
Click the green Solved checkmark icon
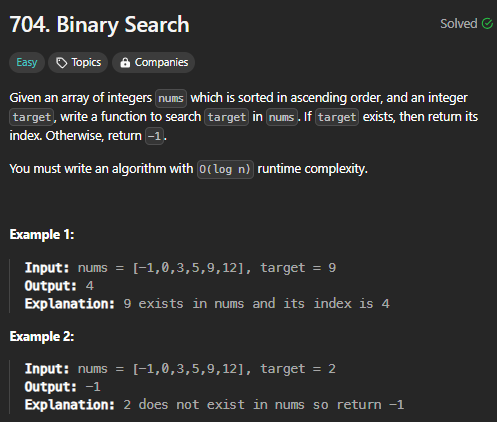[487, 24]
